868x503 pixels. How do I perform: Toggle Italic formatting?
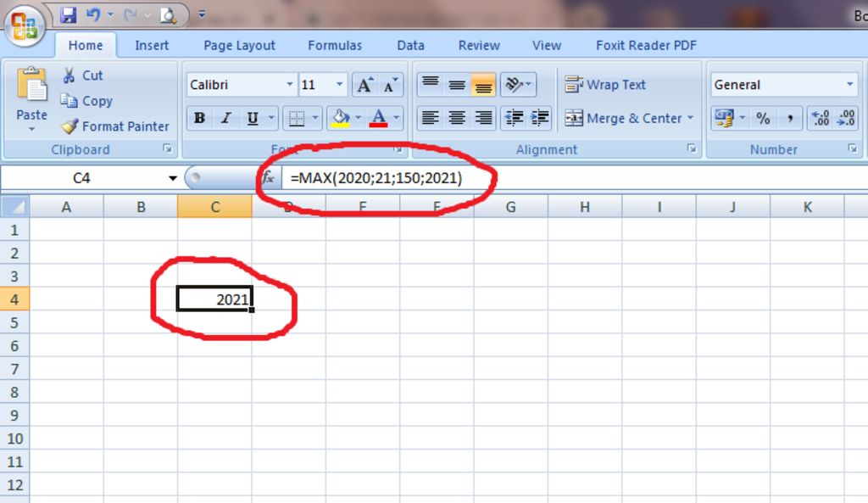[x=225, y=118]
